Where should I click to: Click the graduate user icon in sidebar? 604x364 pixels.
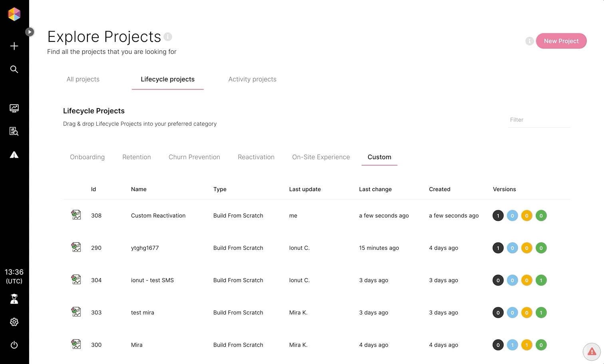[14, 299]
